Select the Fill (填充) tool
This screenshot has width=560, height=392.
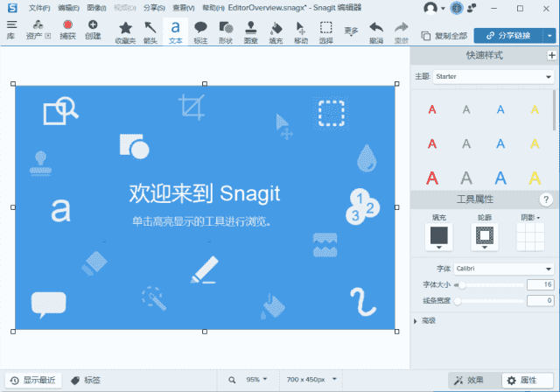point(276,31)
